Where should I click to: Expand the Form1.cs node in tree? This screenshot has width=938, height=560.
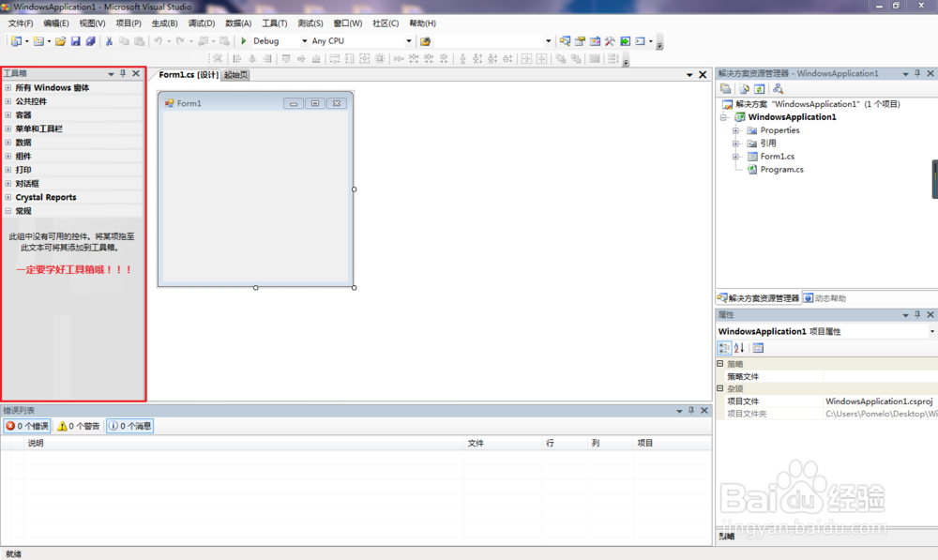(x=735, y=156)
